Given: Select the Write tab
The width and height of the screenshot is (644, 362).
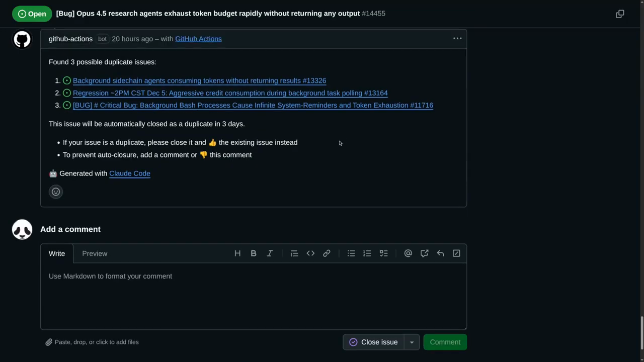Looking at the screenshot, I should [57, 253].
